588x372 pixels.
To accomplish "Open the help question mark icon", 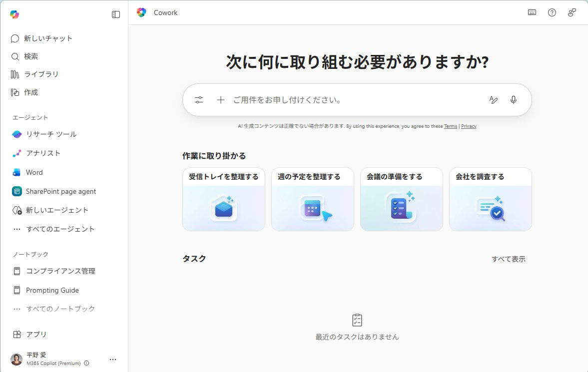I will click(552, 12).
